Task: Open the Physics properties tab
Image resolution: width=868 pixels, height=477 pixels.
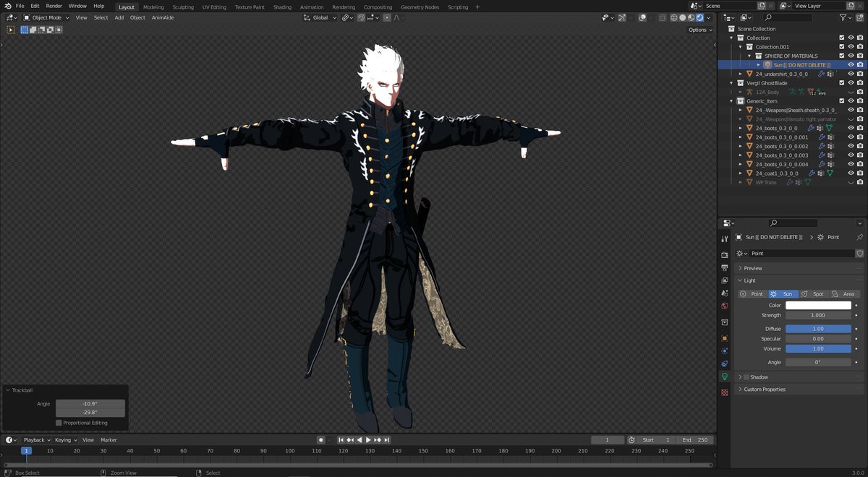Action: point(724,351)
